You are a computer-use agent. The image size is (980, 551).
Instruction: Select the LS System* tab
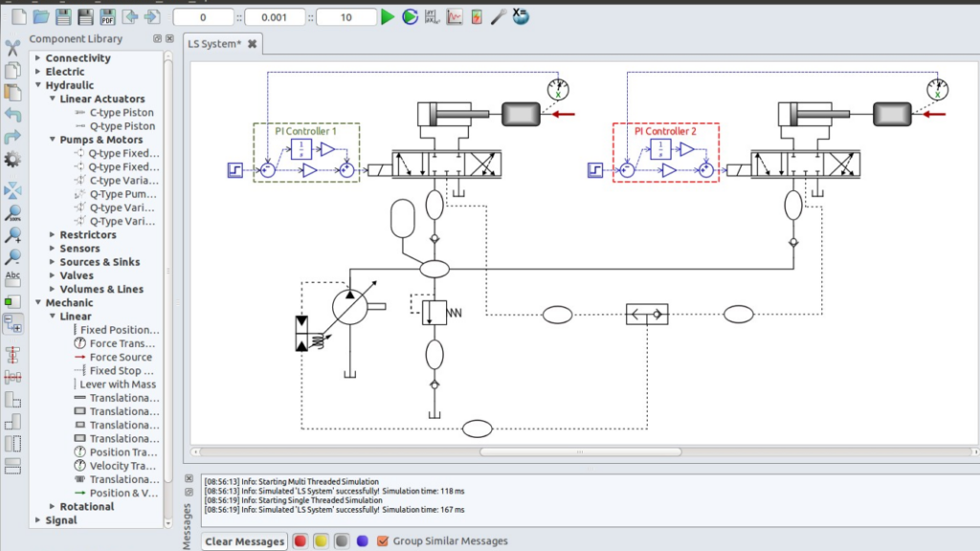click(214, 44)
